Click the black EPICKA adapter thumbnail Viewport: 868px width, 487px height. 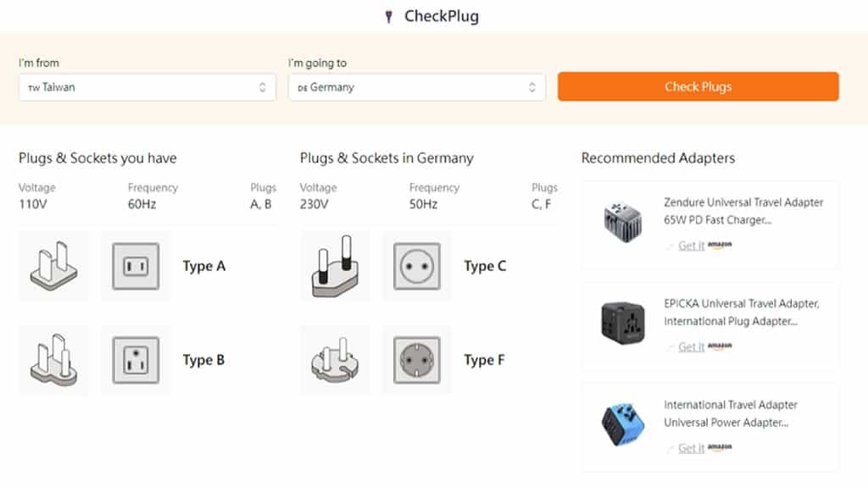pos(623,323)
